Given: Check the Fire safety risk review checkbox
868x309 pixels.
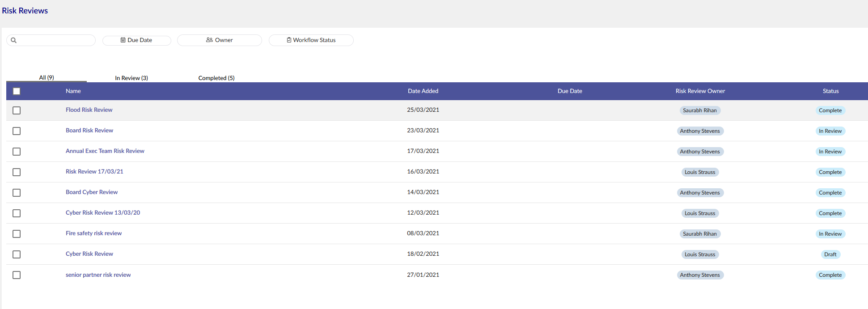Looking at the screenshot, I should pyautogui.click(x=17, y=234).
